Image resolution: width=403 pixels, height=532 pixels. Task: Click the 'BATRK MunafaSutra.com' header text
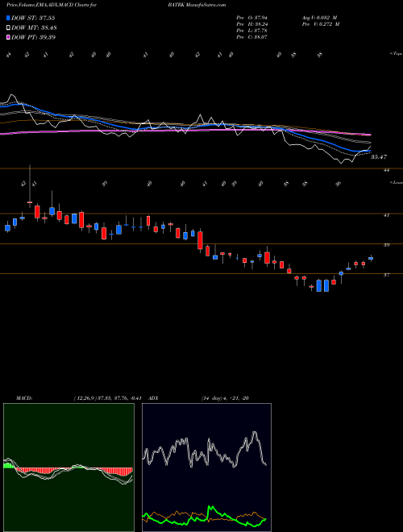coord(197,5)
